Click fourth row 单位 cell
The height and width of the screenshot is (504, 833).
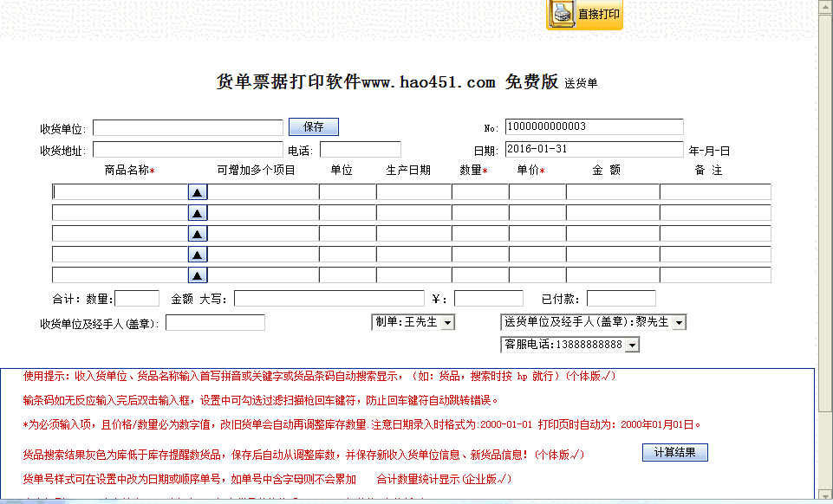point(348,255)
